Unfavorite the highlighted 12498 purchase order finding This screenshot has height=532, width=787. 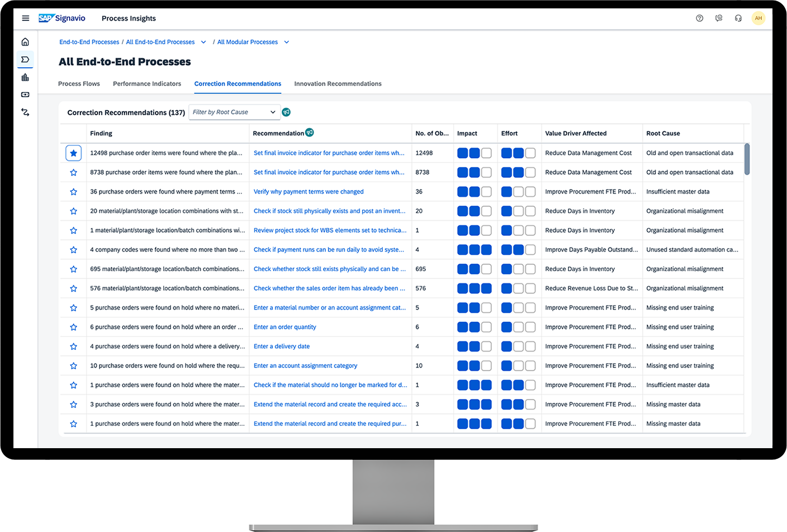coord(73,153)
